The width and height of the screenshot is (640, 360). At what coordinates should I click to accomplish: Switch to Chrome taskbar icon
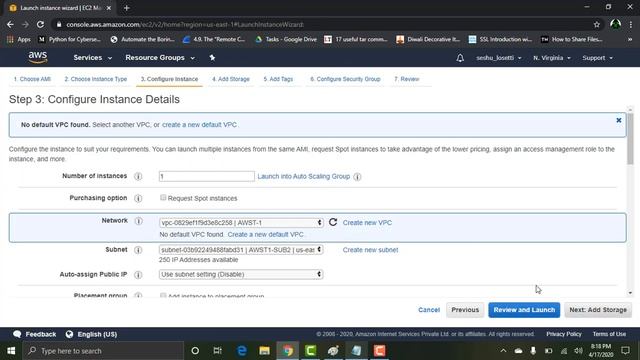(288, 351)
